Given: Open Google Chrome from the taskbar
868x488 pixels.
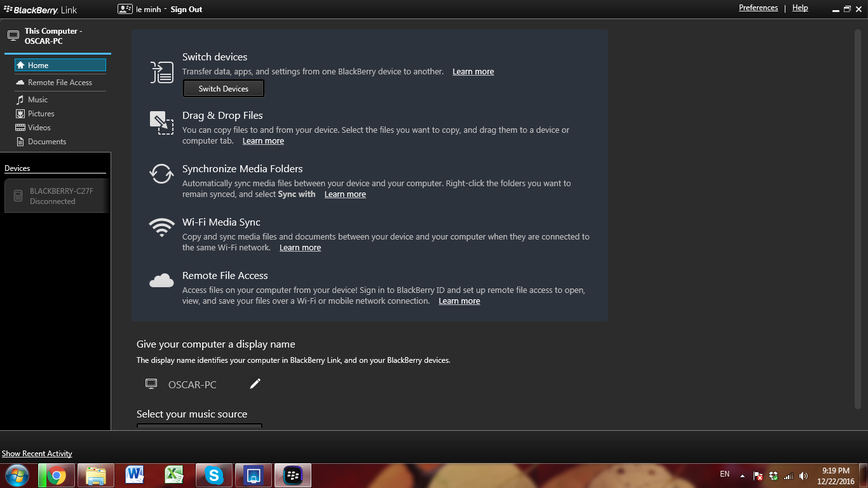Looking at the screenshot, I should 56,475.
